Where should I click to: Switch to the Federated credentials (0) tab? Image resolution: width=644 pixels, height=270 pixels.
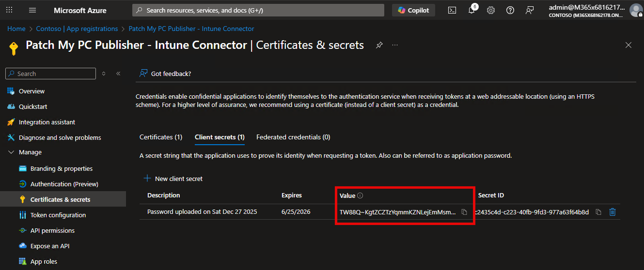tap(293, 137)
